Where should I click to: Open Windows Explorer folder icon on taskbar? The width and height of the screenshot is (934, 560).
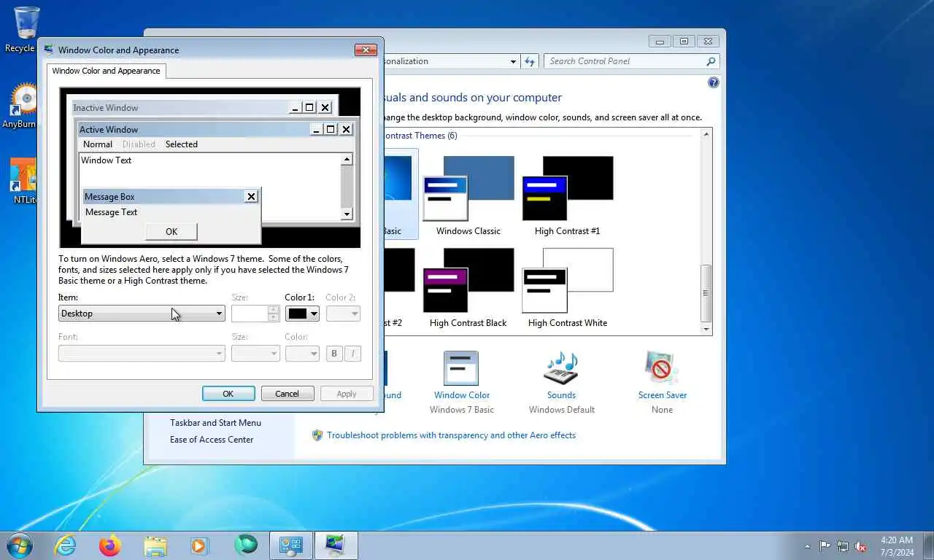(155, 545)
